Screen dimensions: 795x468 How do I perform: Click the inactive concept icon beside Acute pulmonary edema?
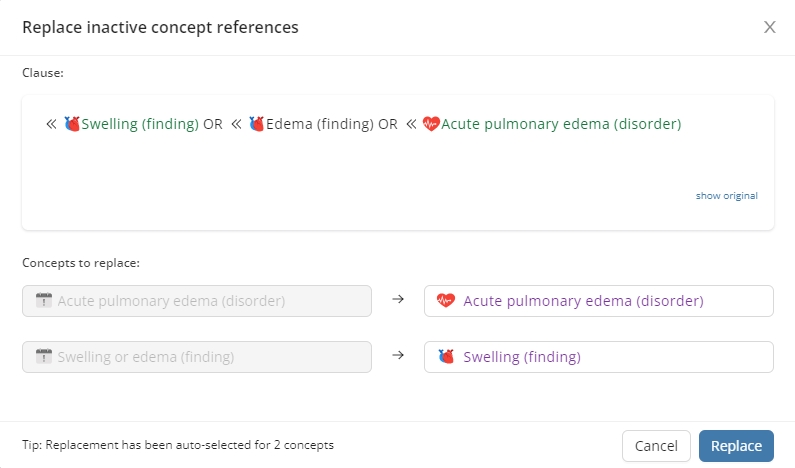point(43,301)
